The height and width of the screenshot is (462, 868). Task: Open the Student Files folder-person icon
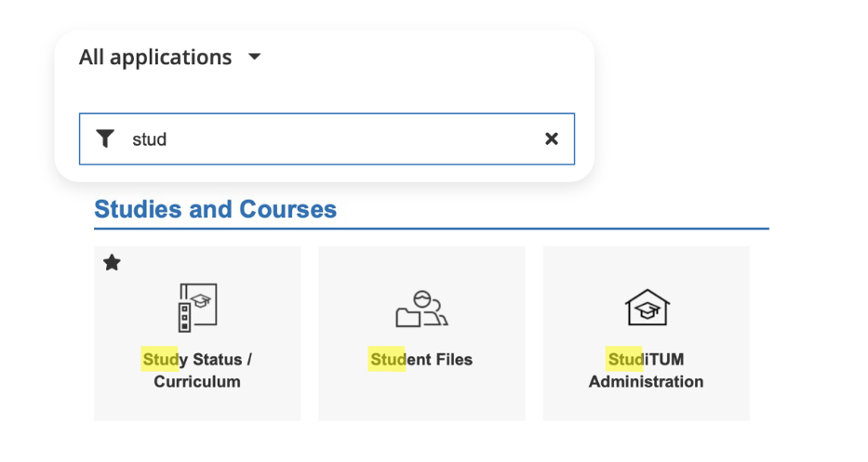coord(421,309)
